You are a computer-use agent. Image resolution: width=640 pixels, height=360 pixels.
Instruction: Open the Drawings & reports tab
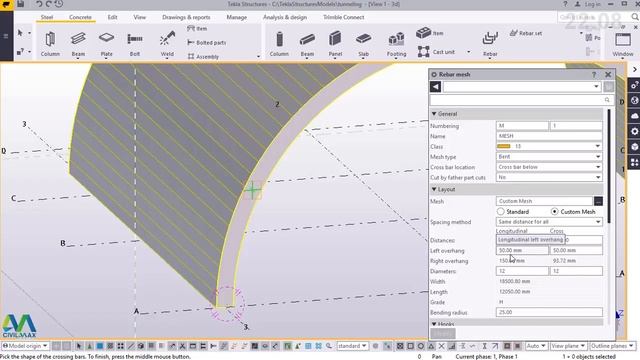tap(186, 17)
